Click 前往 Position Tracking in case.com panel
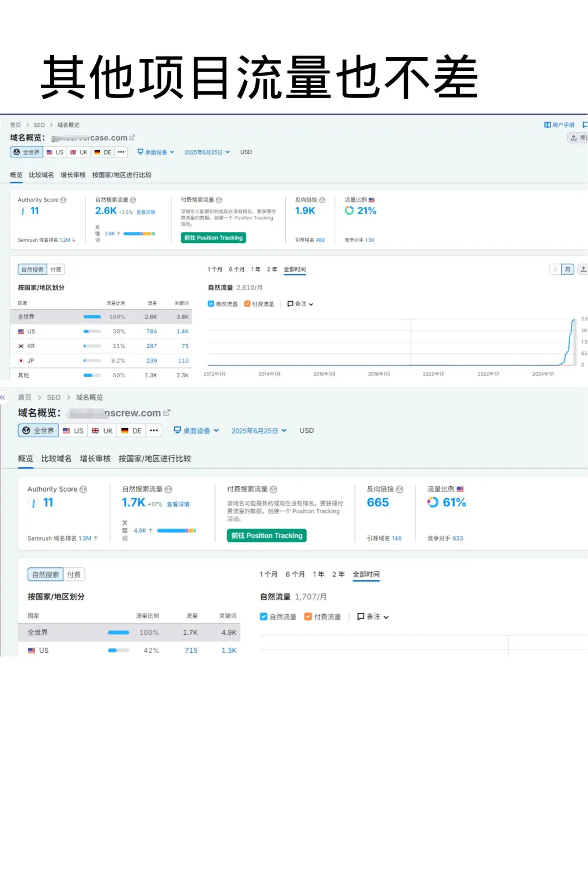 (213, 237)
